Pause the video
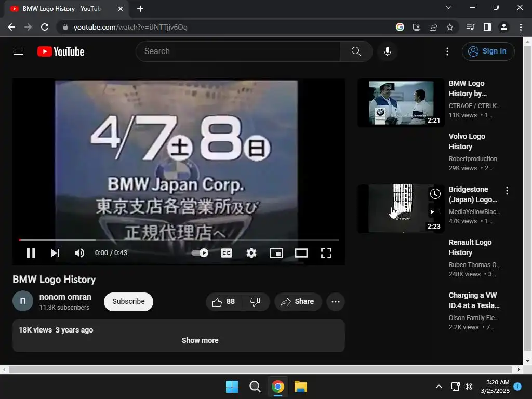This screenshot has width=532, height=399. point(31,253)
